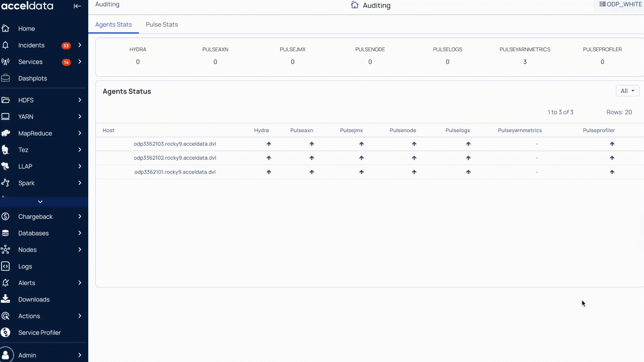This screenshot has height=362, width=644.
Task: Open the All filter dropdown
Action: (627, 91)
